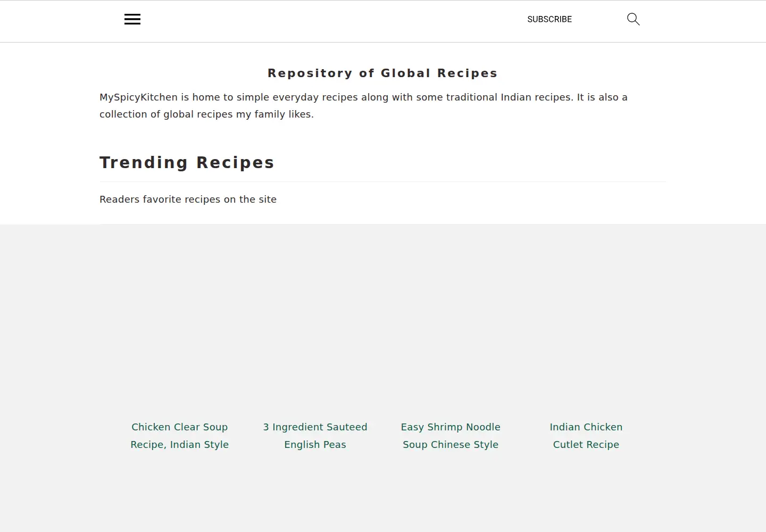Open Indian Chicken Cutlet Recipe link
The width and height of the screenshot is (766, 532).
586,436
